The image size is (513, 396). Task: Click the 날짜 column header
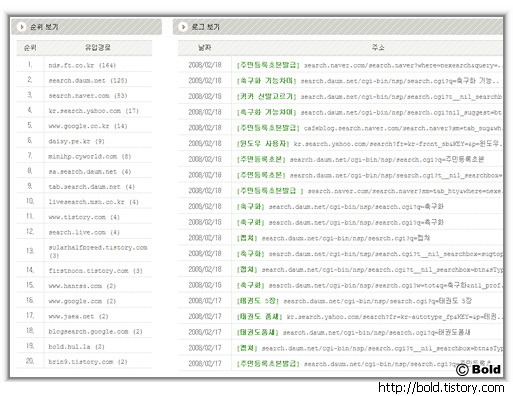tap(204, 48)
